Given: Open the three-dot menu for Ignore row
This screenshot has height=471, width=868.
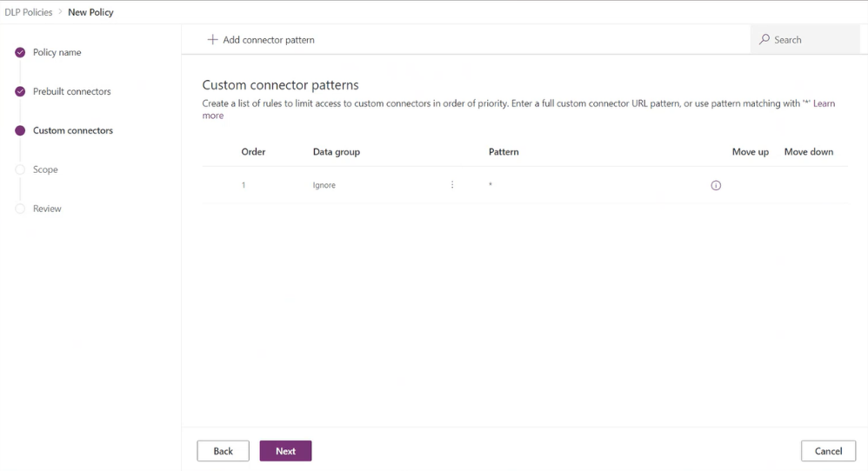Looking at the screenshot, I should pyautogui.click(x=452, y=184).
